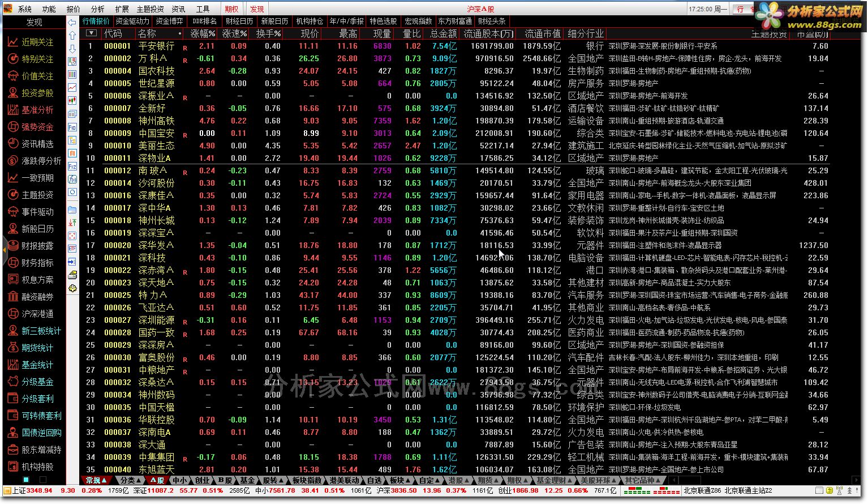Click the ETF toolbar icon
The width and height of the screenshot is (868, 504).
tap(72, 249)
